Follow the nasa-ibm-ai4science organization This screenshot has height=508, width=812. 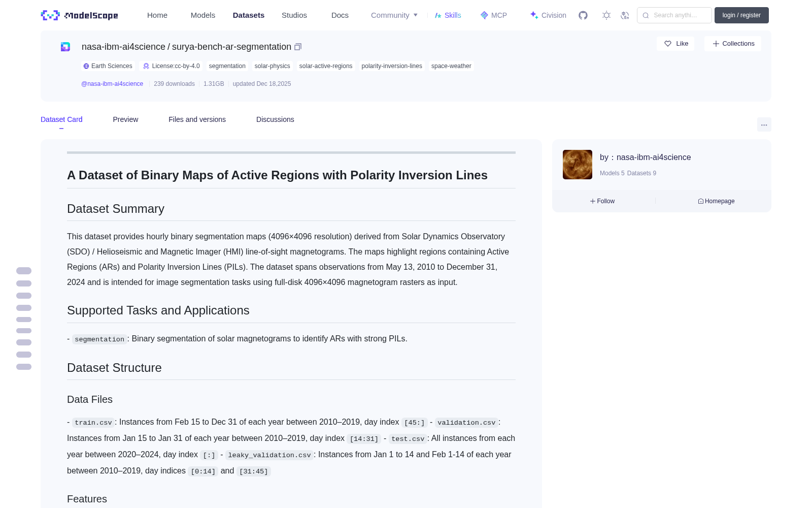click(x=602, y=201)
